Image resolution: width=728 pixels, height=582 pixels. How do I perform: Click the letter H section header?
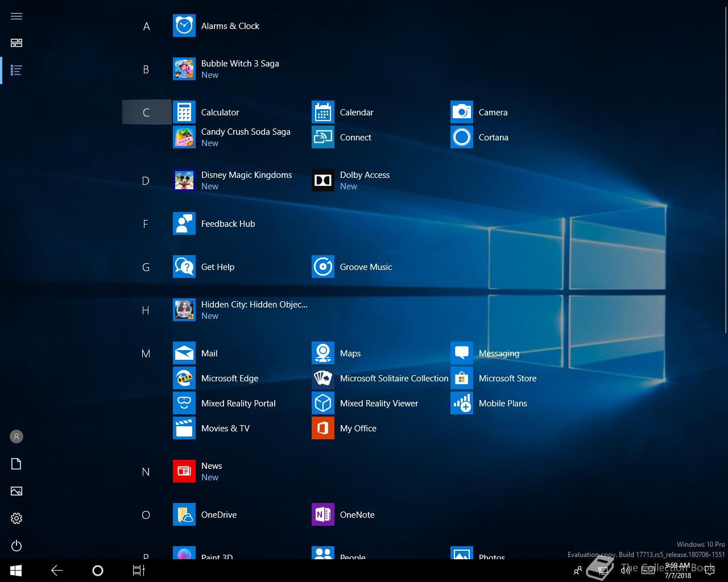coord(146,310)
